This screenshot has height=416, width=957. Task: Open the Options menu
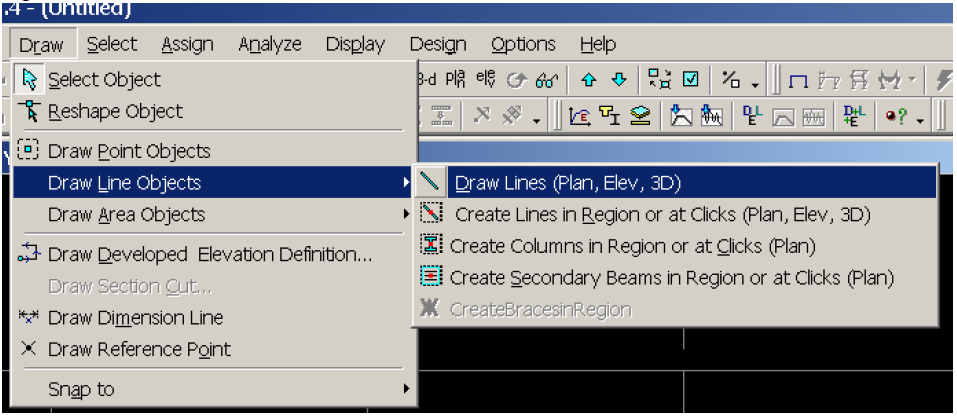[523, 45]
